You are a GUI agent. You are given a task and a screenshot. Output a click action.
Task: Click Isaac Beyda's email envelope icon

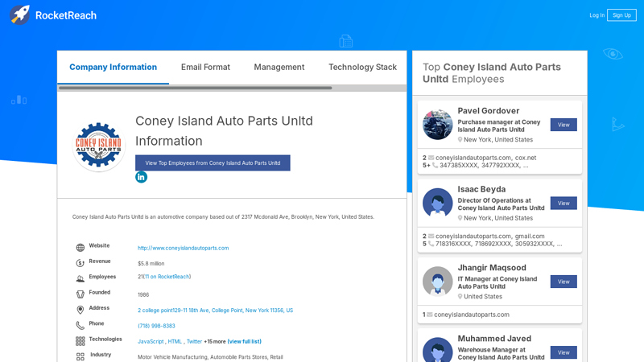[431, 236]
